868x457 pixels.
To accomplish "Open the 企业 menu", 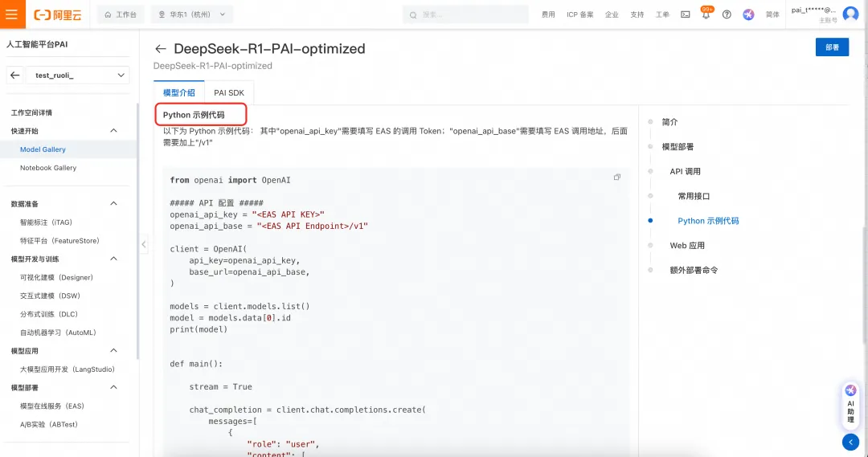I will [612, 15].
